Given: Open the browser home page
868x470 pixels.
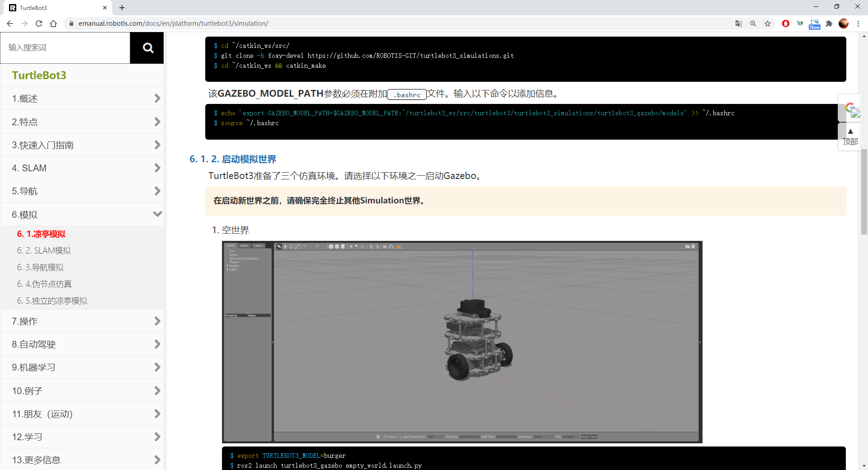Looking at the screenshot, I should point(53,23).
